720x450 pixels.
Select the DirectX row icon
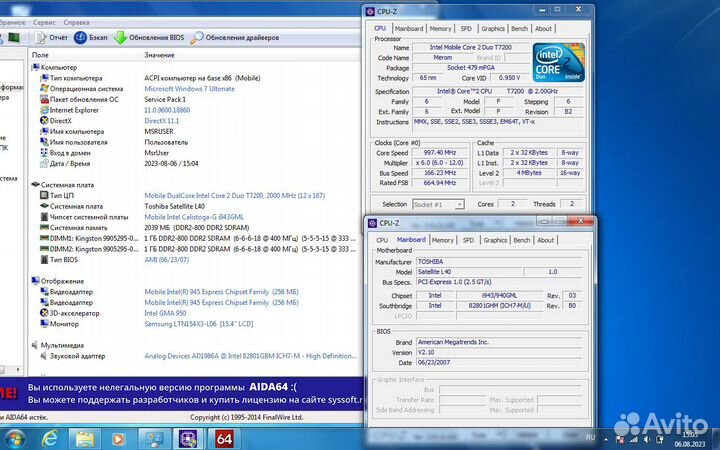tap(44, 121)
